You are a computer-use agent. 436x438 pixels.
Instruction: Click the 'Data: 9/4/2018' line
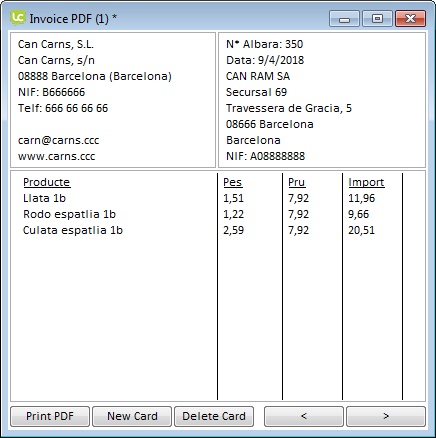(x=265, y=60)
